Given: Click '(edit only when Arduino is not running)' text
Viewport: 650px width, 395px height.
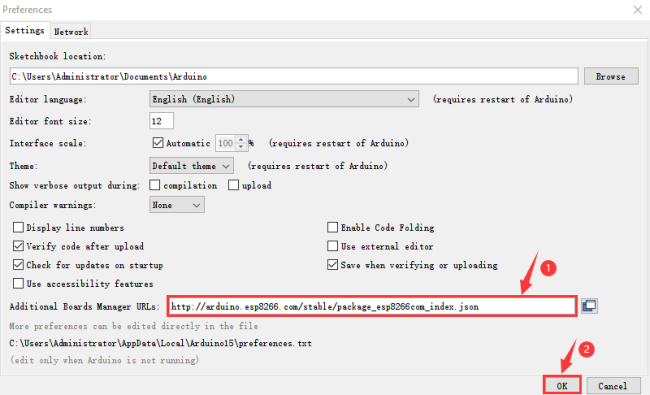Looking at the screenshot, I should (104, 360).
